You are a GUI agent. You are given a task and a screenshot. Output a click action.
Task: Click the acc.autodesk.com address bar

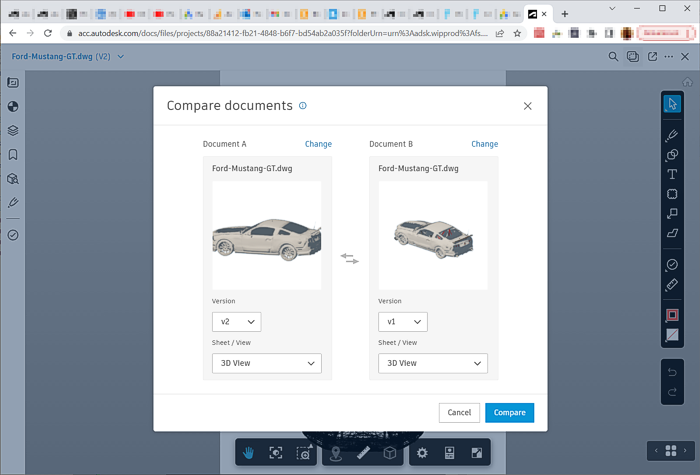tap(283, 33)
